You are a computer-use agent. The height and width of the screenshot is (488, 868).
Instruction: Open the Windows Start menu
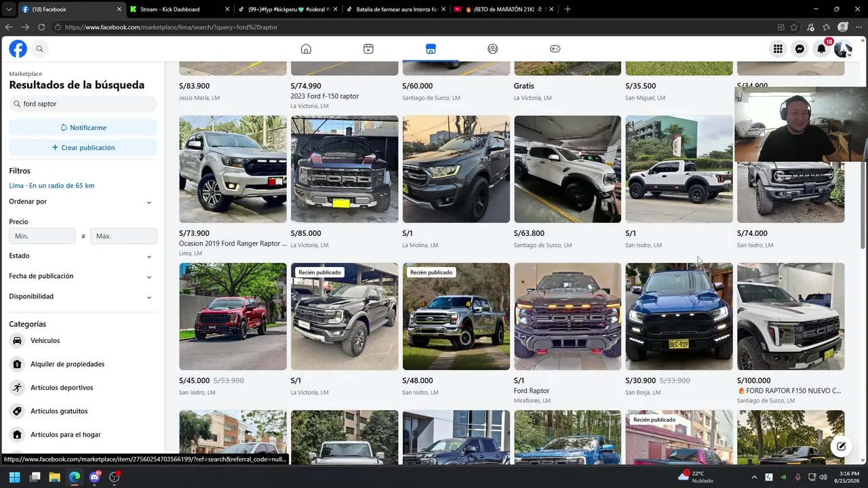click(x=15, y=477)
